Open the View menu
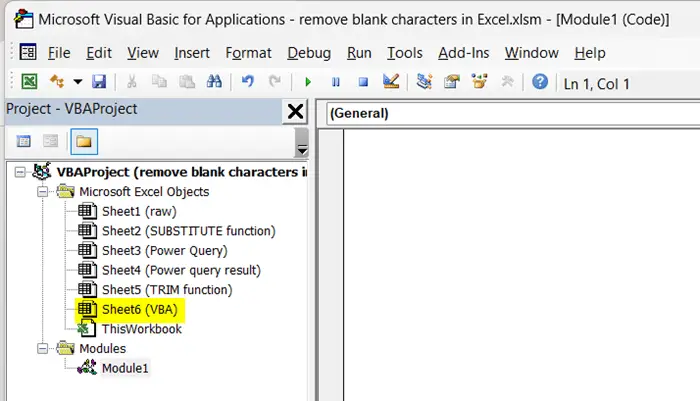700x401 pixels. click(143, 53)
